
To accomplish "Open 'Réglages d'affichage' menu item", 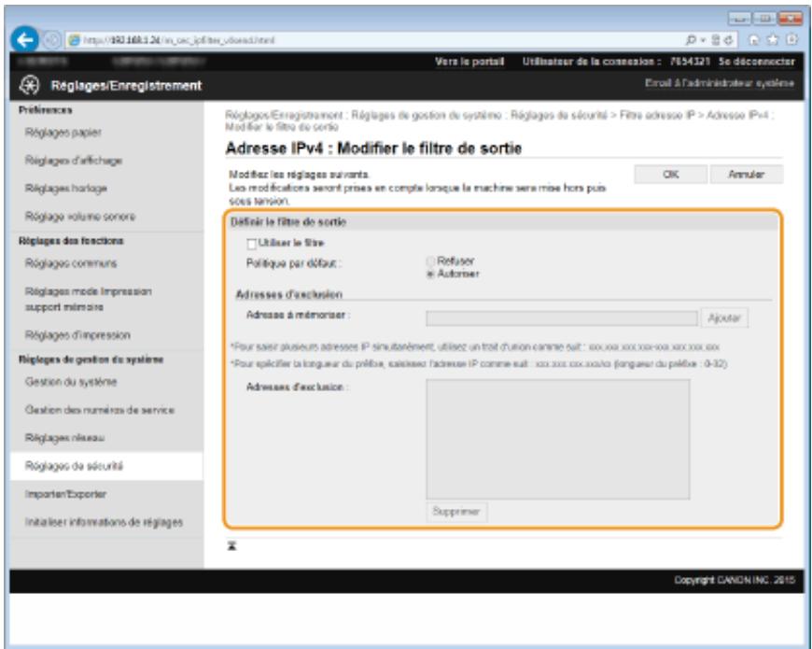I will point(74,161).
